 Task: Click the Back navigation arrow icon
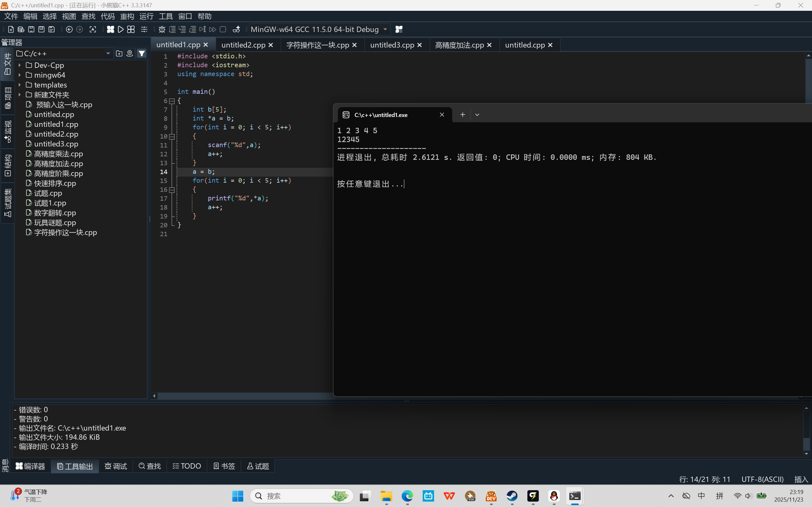coord(69,29)
